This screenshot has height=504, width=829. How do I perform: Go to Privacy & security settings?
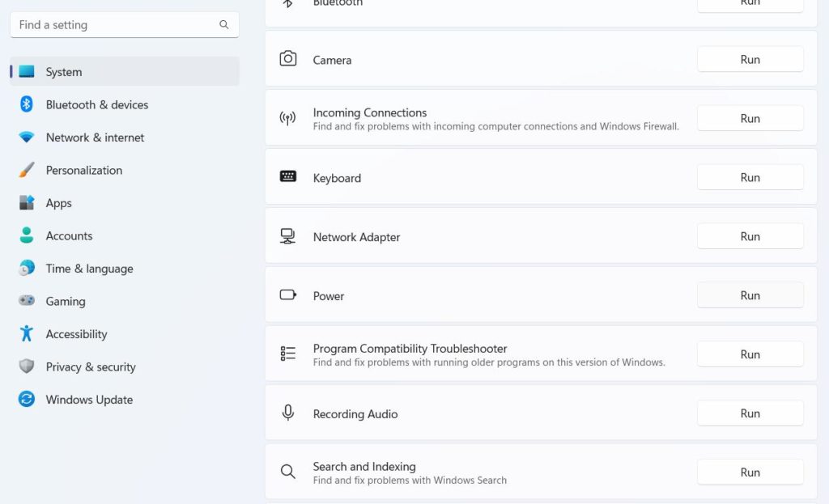click(125, 366)
